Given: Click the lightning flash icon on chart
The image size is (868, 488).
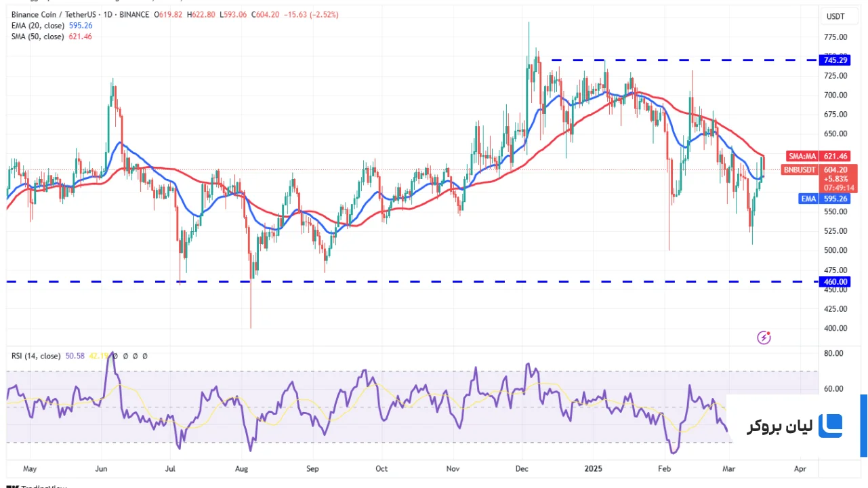Looking at the screenshot, I should point(764,337).
